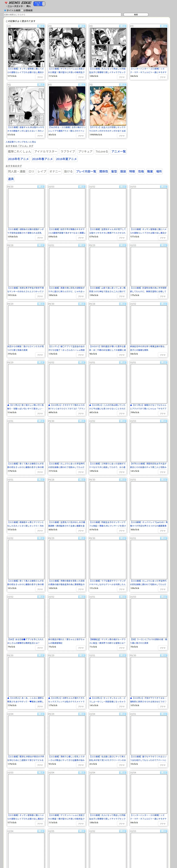This screenshot has width=177, height=868.
Task: Open the 人気記事ランキングをもっと見る link
Action: coord(21,142)
